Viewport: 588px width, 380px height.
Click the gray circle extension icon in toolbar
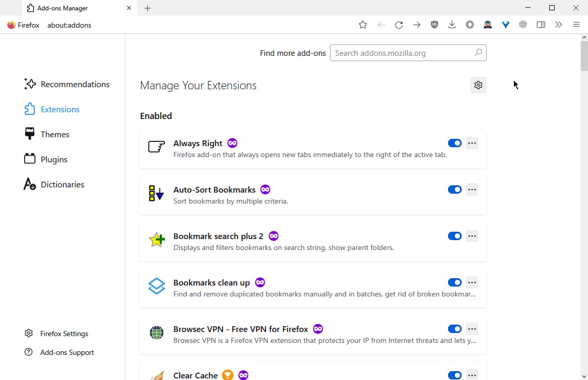pos(470,25)
